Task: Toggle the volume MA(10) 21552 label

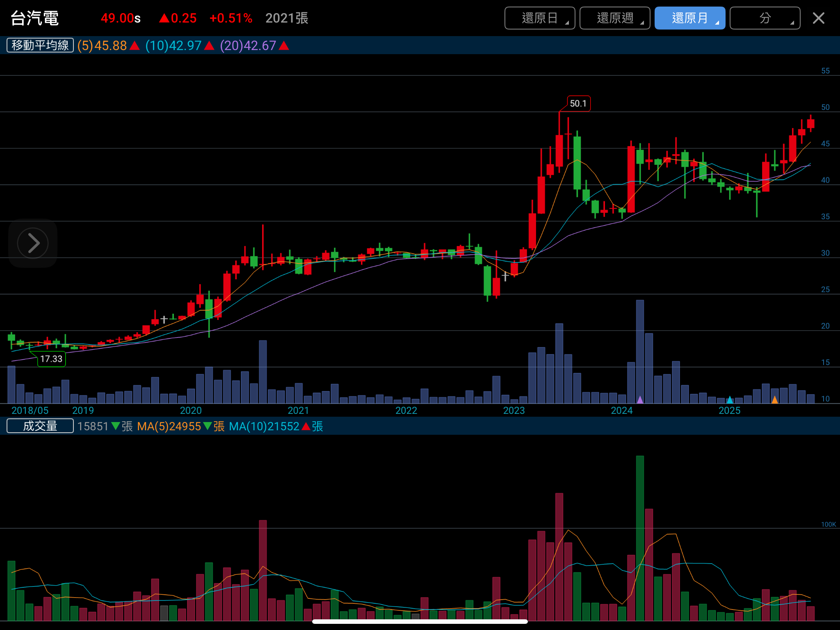Action: (264, 426)
